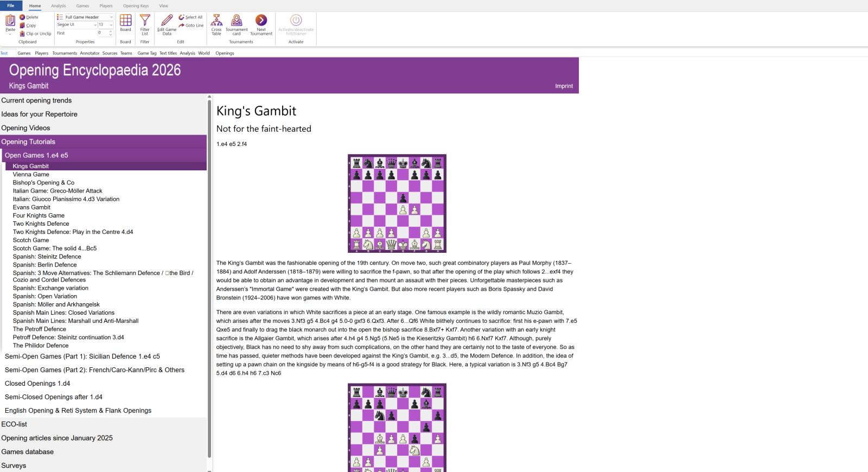The image size is (868, 472).
Task: Open the Opening Keys ribbon tab
Action: pyautogui.click(x=136, y=6)
